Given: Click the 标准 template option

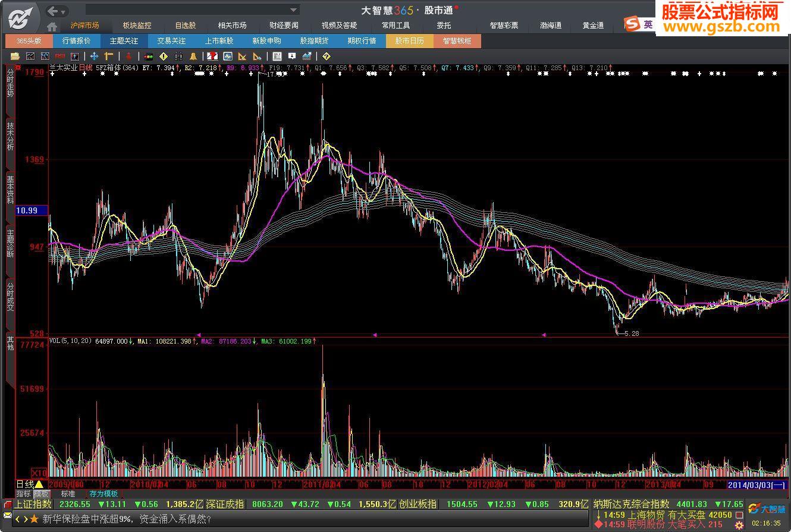Looking at the screenshot, I should (68, 494).
